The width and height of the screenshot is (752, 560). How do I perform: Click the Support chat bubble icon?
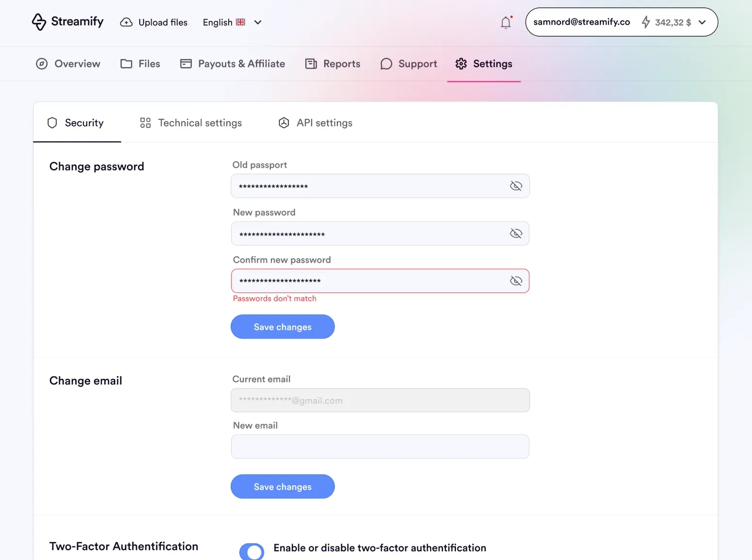386,64
